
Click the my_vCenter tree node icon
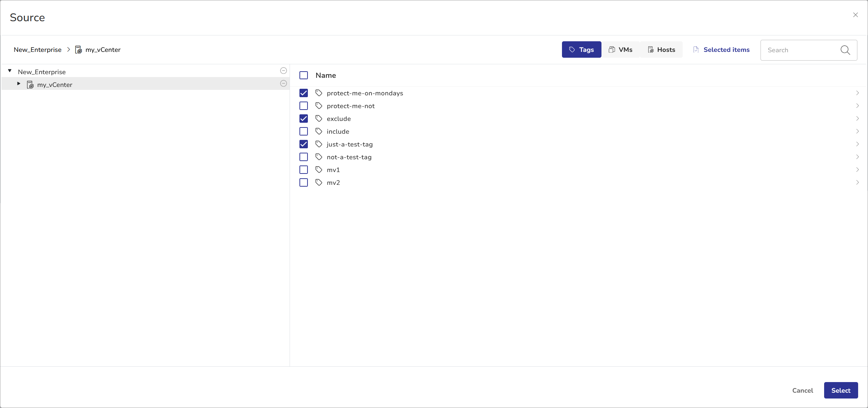tap(30, 85)
